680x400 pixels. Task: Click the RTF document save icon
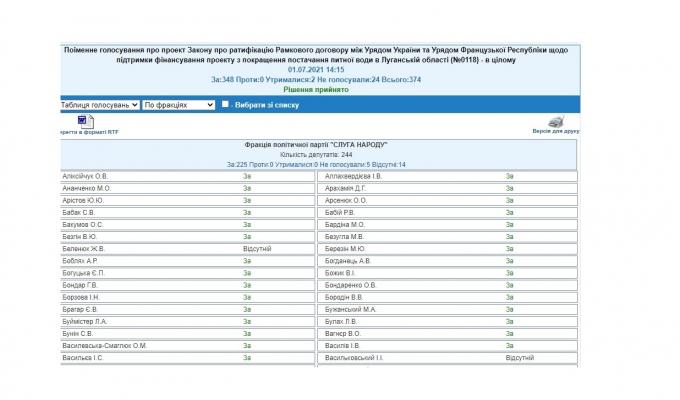point(84,121)
